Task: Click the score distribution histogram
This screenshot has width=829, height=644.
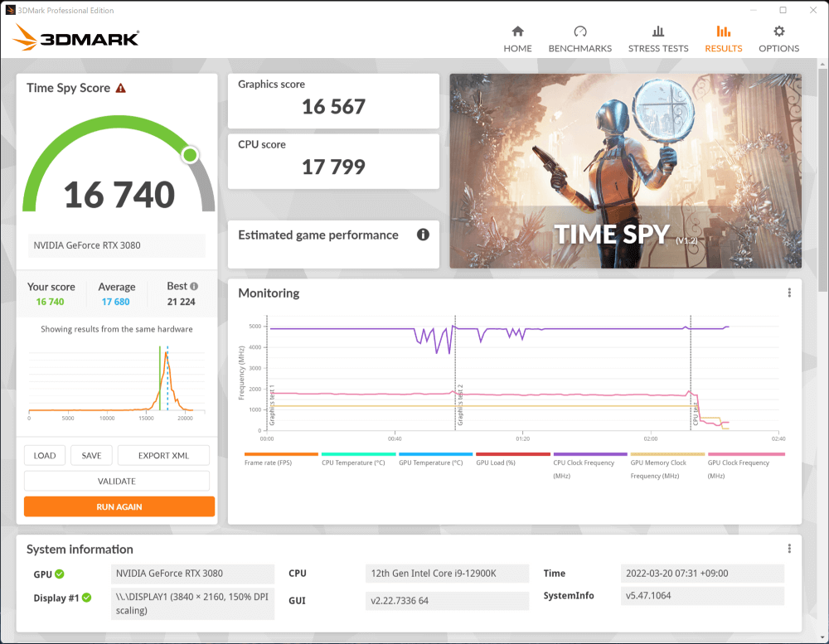Action: 117,382
